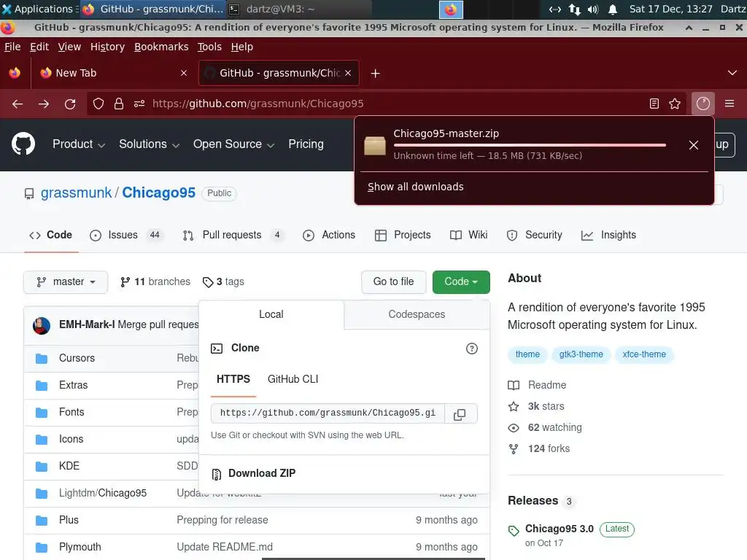Switch to the Issues tab

125,236
